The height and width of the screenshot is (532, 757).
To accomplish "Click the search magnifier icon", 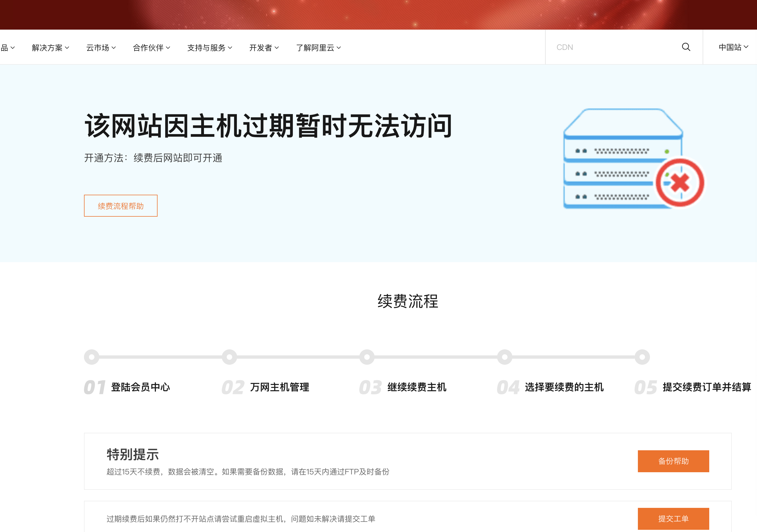I will (686, 47).
